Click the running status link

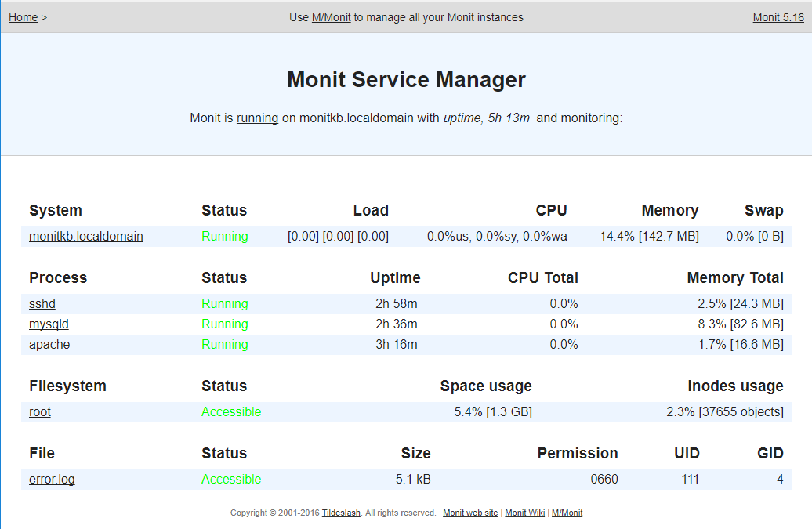pyautogui.click(x=257, y=118)
